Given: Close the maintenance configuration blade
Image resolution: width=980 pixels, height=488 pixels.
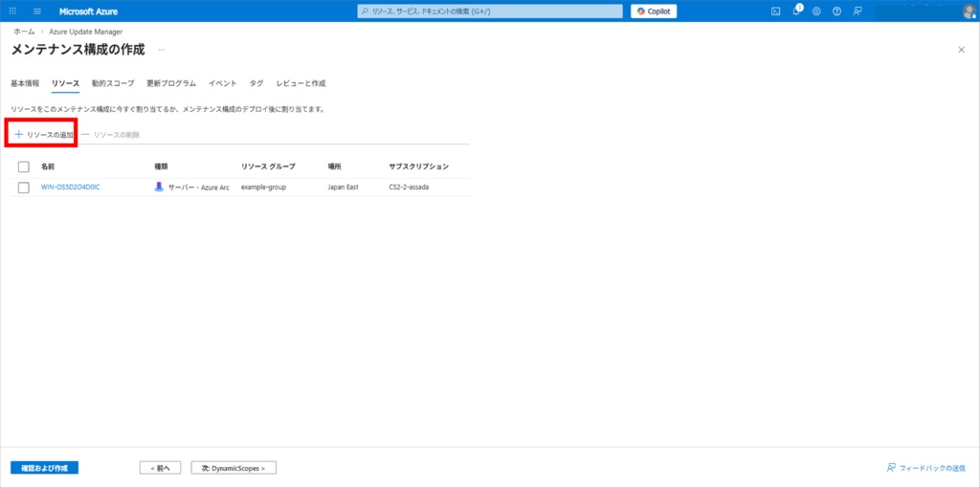Looking at the screenshot, I should tap(962, 49).
